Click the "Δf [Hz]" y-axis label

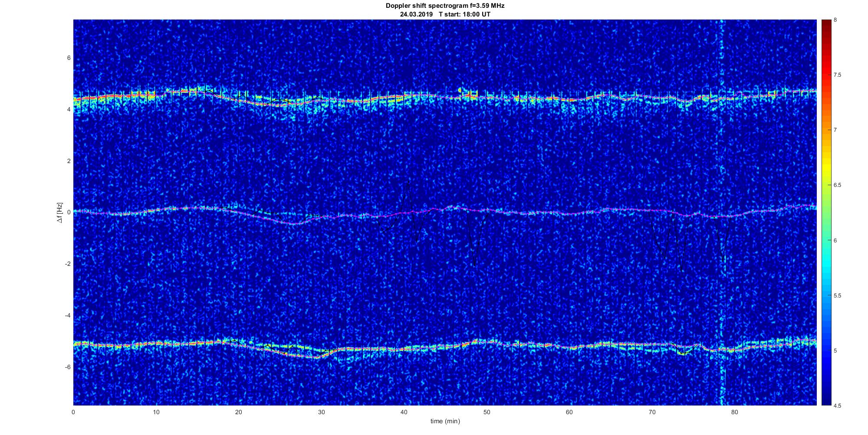[x=60, y=213]
